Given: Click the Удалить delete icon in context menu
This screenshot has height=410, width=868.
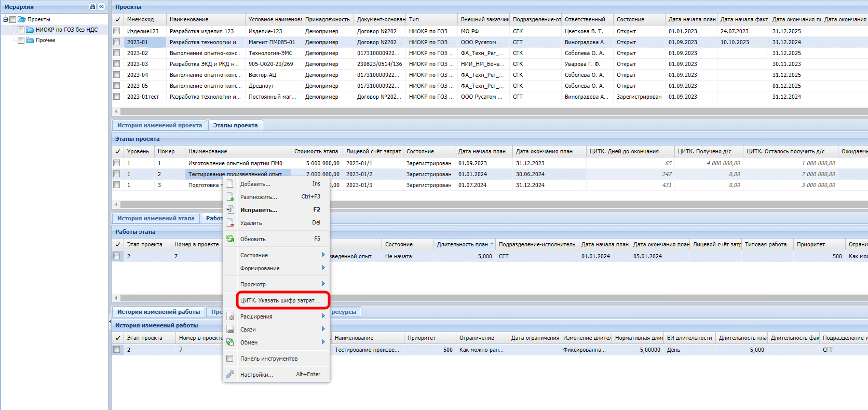Looking at the screenshot, I should [230, 223].
